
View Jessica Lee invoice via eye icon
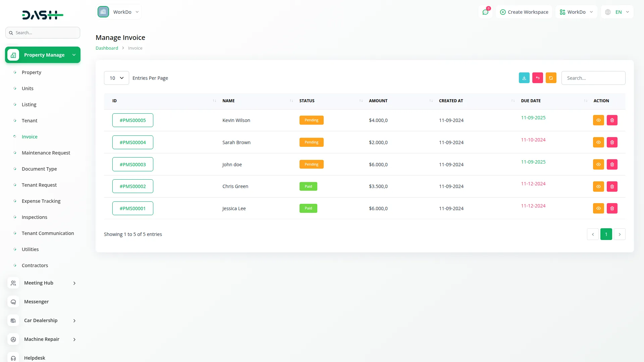(598, 208)
